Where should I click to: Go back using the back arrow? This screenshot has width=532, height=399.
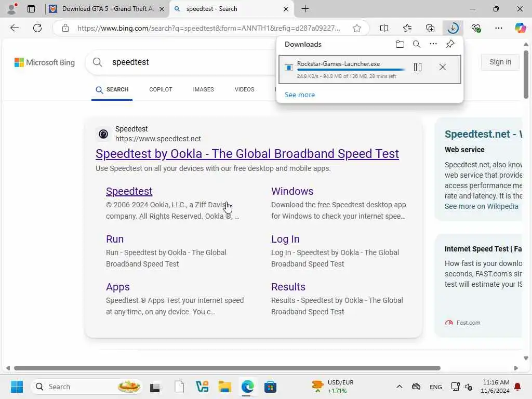click(14, 28)
